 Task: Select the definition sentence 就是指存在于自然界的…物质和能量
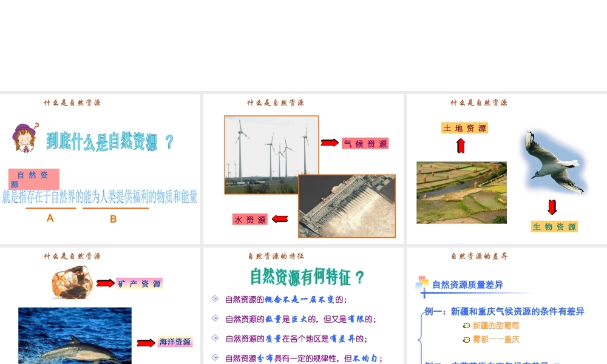point(100,197)
